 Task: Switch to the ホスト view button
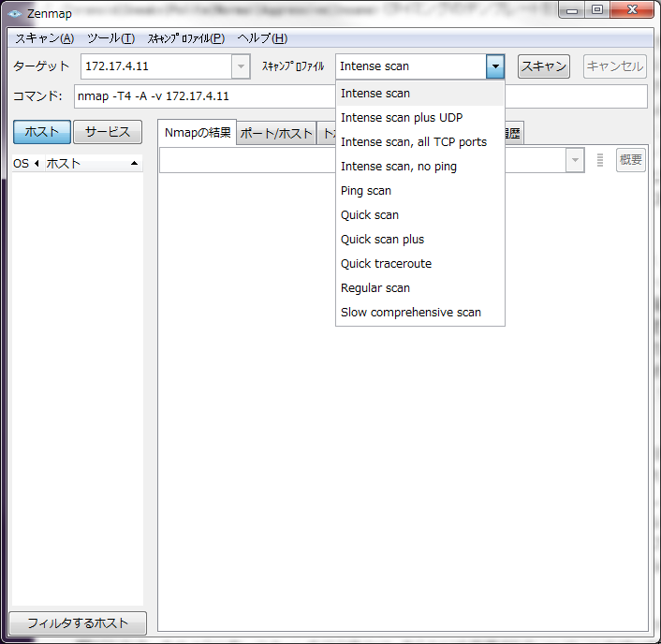coord(42,132)
